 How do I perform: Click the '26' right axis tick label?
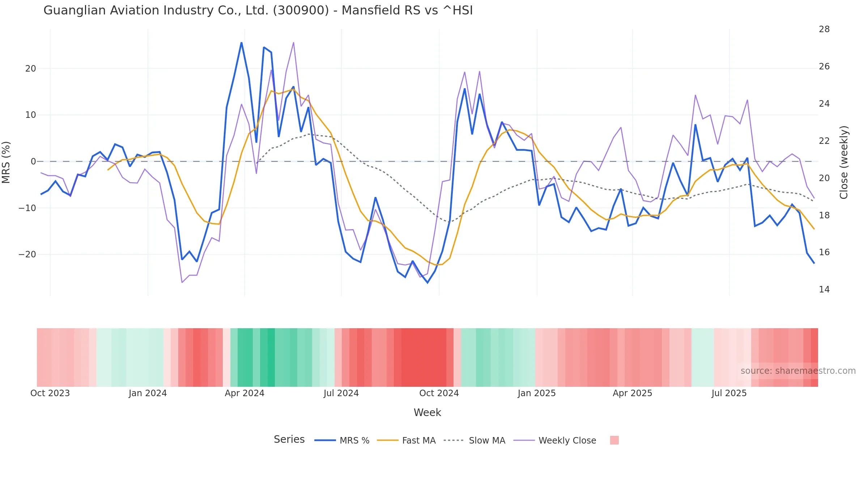(x=824, y=67)
